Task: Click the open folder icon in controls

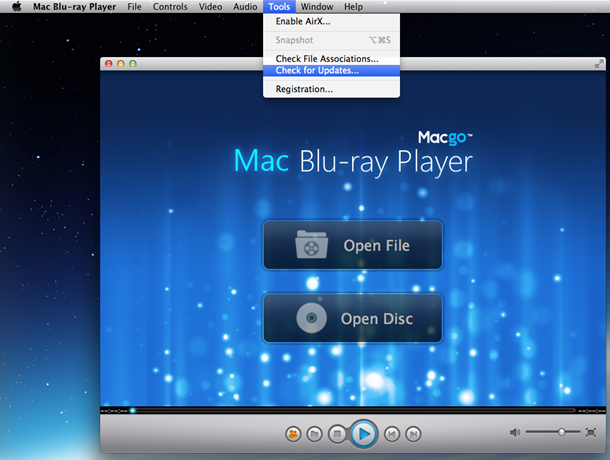Action: [x=314, y=434]
